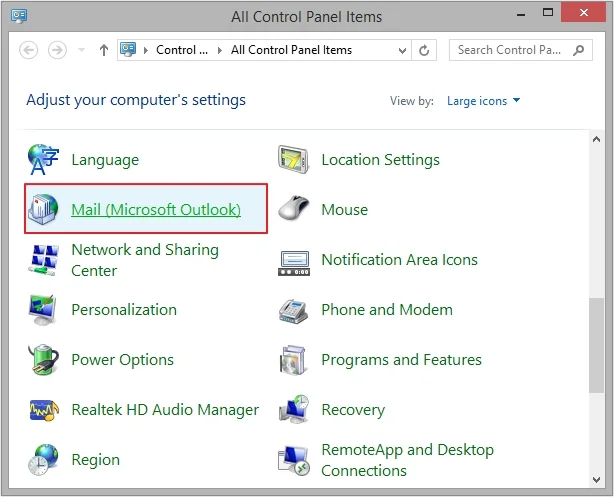
Task: Open the Recovery icon
Action: (294, 409)
